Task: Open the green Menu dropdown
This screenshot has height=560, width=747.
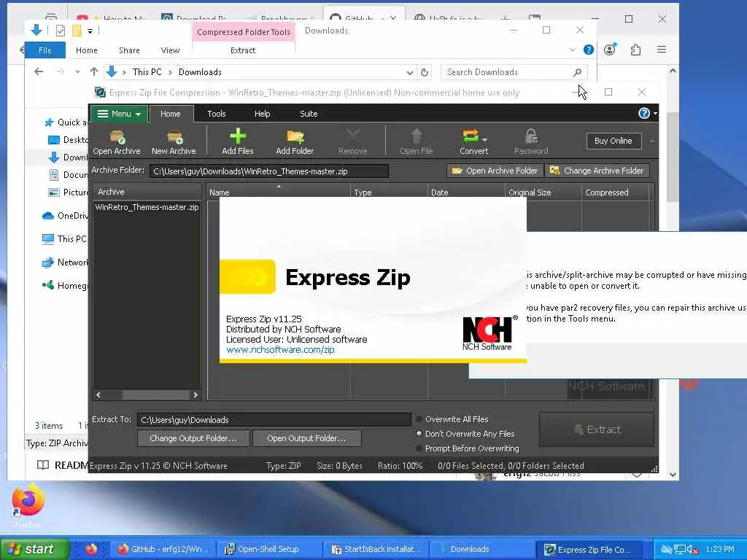Action: pyautogui.click(x=119, y=114)
